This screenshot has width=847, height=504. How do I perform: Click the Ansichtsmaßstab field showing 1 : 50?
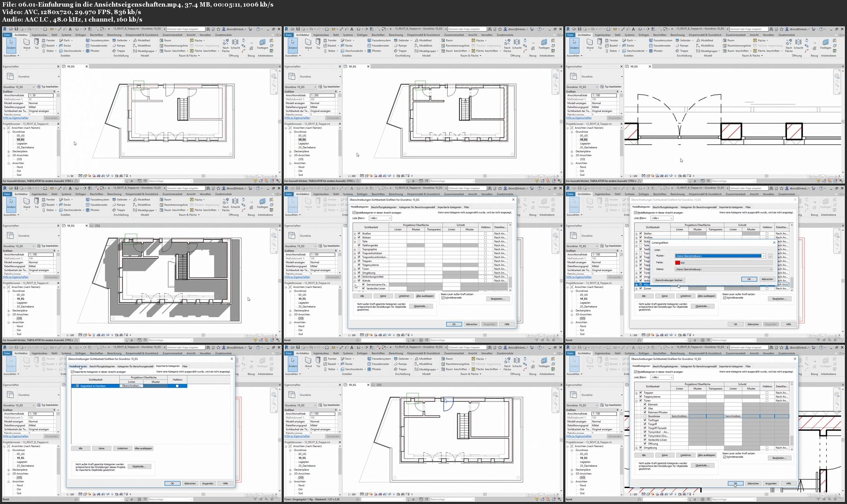click(42, 95)
